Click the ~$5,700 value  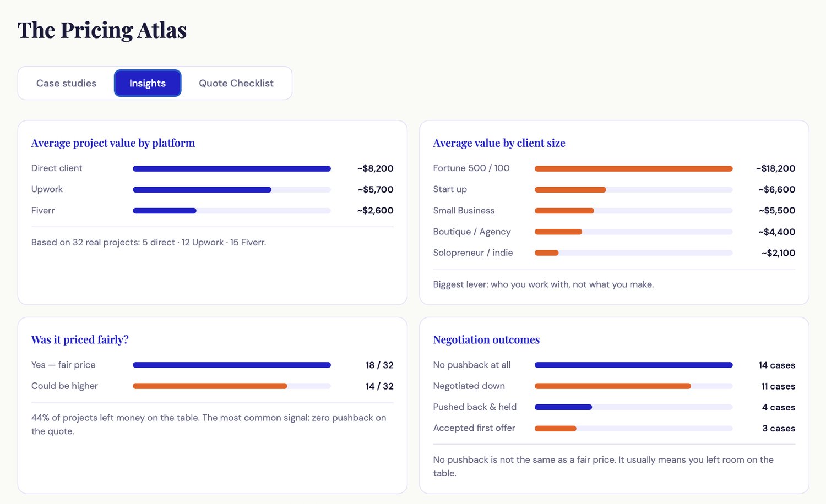376,189
